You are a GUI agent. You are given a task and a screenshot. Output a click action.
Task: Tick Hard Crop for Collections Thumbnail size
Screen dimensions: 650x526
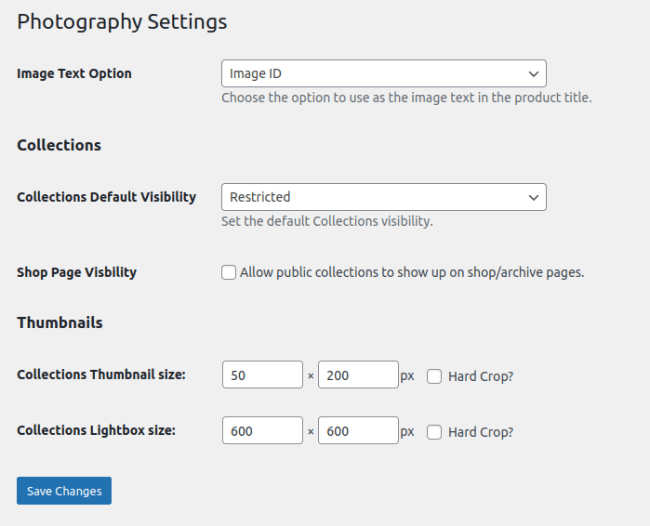click(x=434, y=376)
